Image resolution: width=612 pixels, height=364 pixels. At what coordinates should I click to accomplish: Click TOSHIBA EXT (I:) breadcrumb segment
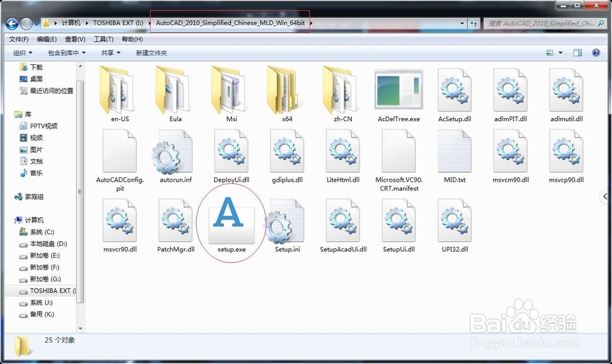pos(118,23)
